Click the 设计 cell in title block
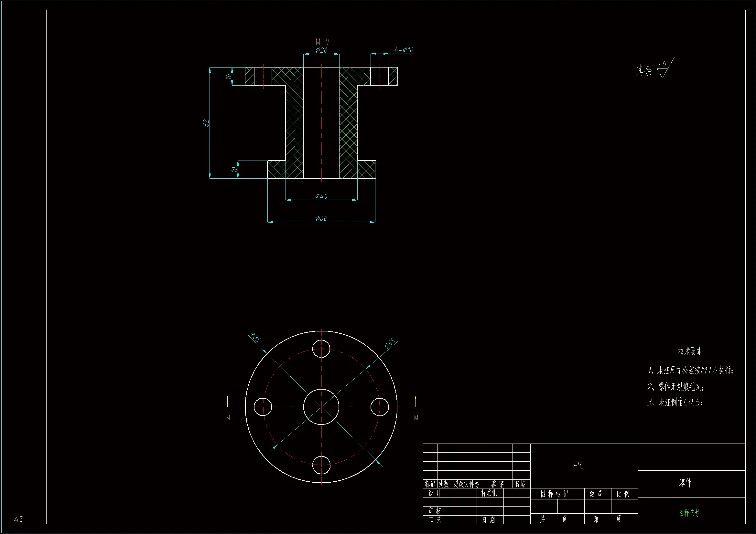The image size is (756, 534). 434,493
